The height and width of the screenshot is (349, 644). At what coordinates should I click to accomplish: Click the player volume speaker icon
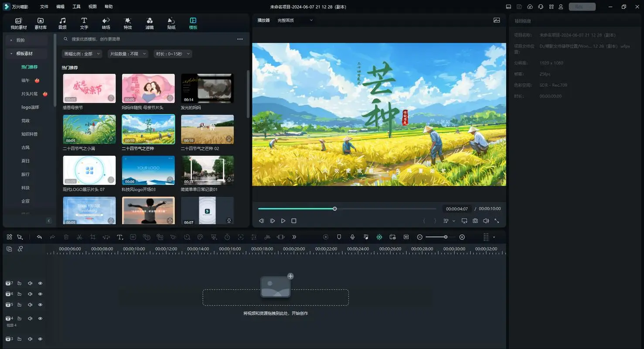click(486, 221)
